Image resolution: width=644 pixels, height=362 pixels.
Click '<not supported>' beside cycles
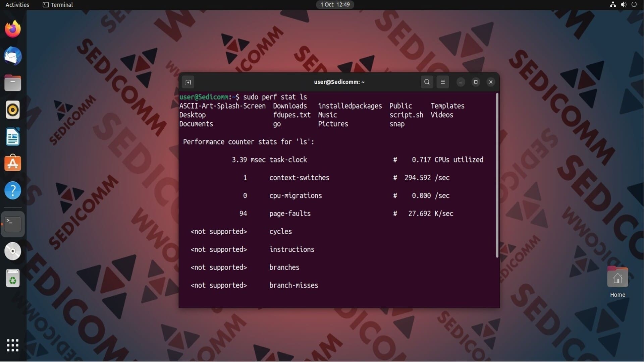tap(219, 232)
